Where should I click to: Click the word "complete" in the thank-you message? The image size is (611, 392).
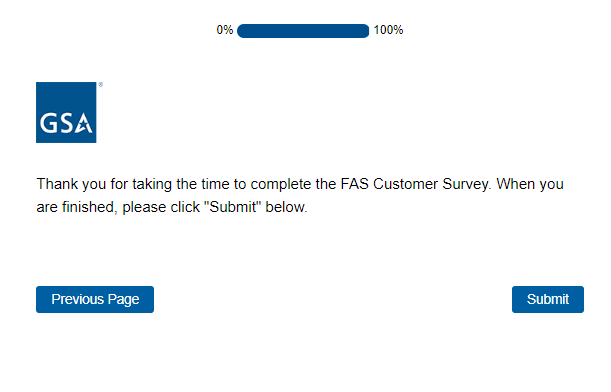tap(281, 184)
